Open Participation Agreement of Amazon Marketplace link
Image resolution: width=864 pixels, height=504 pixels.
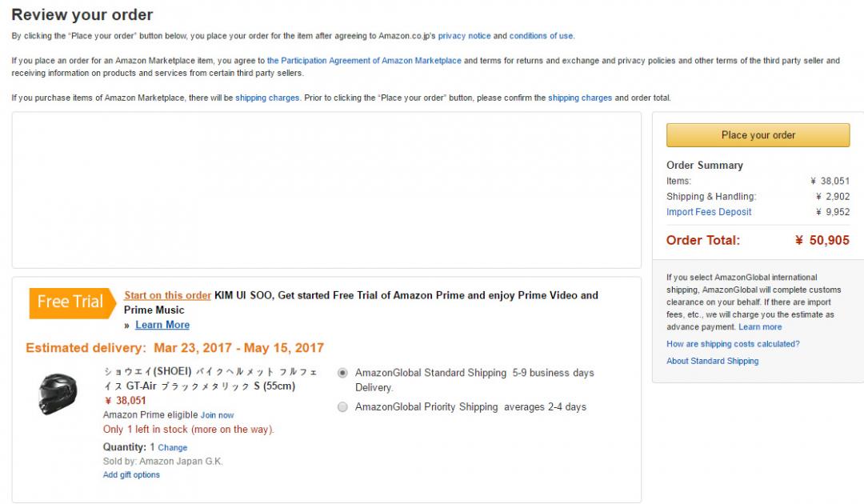point(364,61)
